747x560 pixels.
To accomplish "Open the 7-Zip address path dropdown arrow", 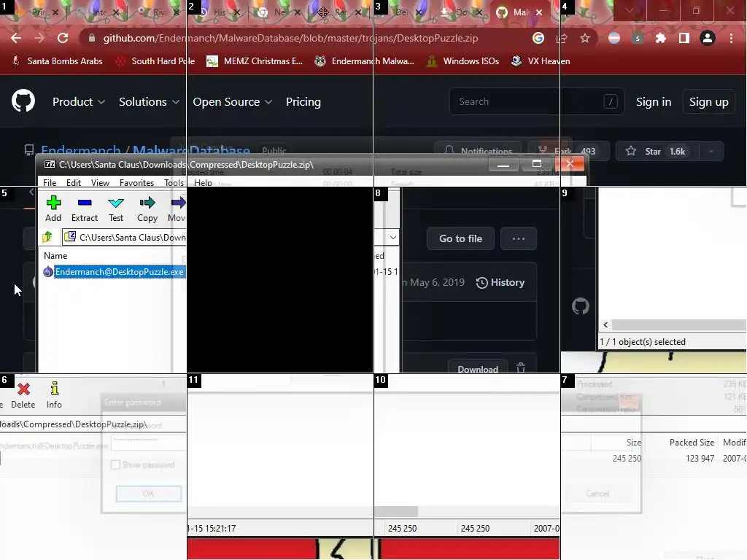I will [392, 237].
